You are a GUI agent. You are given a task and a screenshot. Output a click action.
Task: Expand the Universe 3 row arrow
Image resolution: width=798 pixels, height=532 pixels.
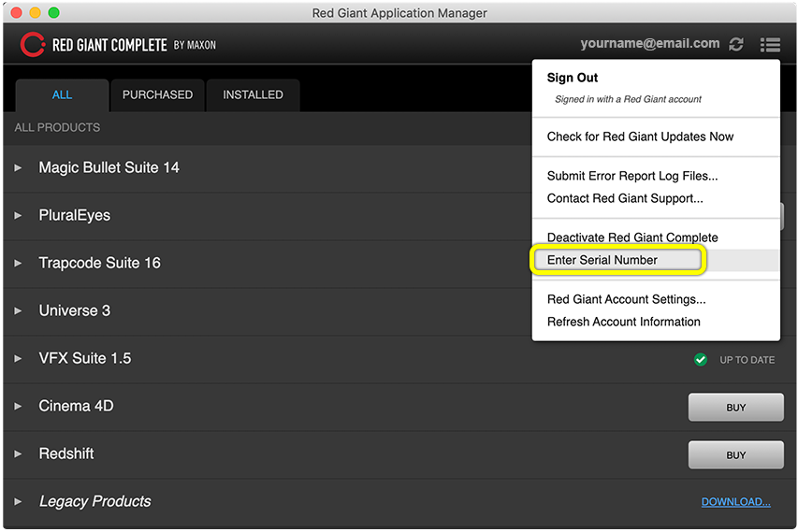[x=18, y=310]
